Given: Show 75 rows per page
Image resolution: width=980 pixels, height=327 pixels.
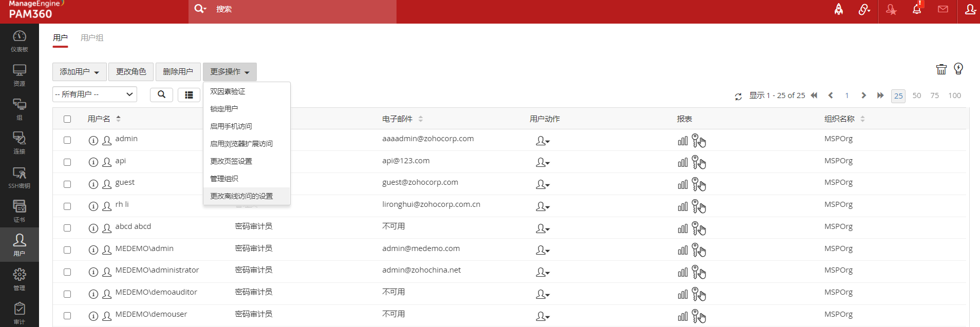Looking at the screenshot, I should click(x=935, y=95).
